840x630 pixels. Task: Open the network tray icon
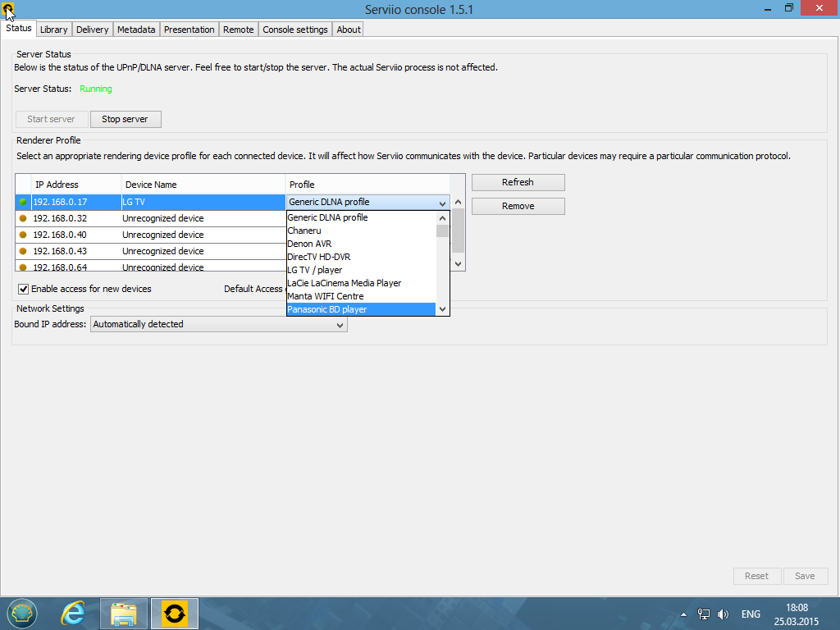[x=703, y=614]
